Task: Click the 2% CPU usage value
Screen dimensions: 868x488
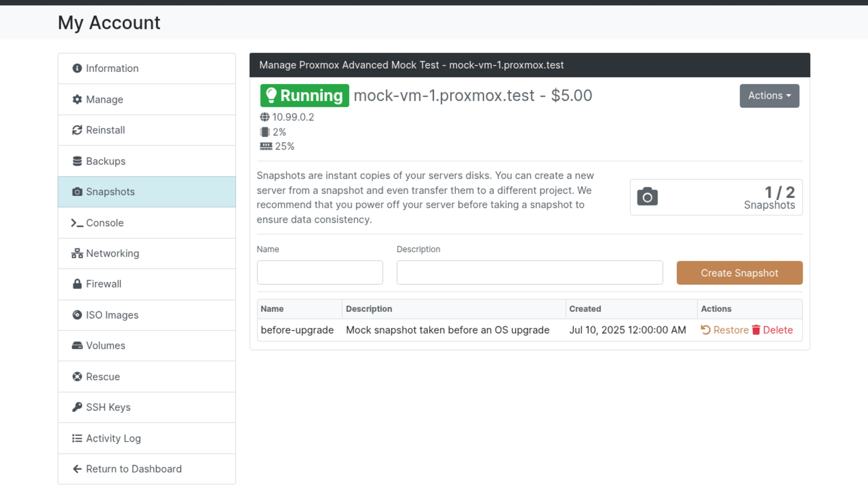Action: coord(279,132)
